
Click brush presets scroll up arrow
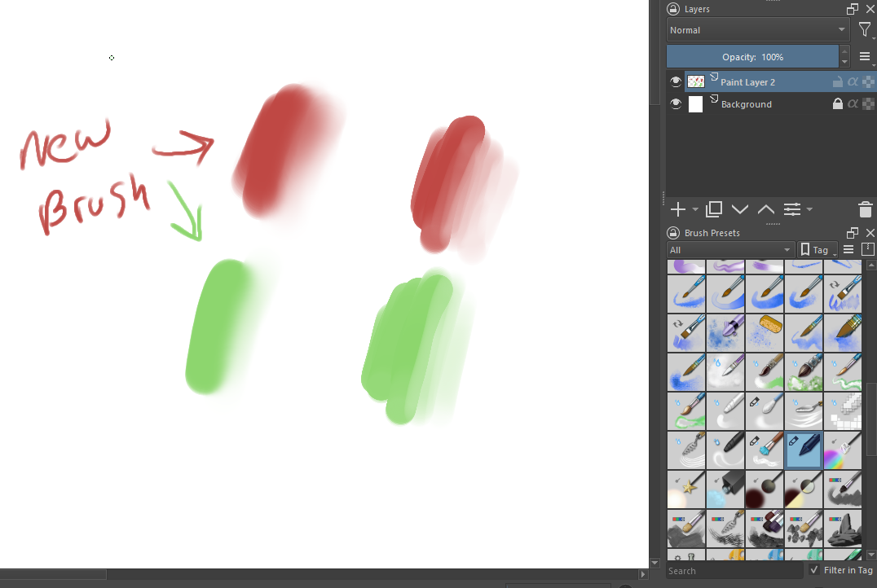coord(870,265)
